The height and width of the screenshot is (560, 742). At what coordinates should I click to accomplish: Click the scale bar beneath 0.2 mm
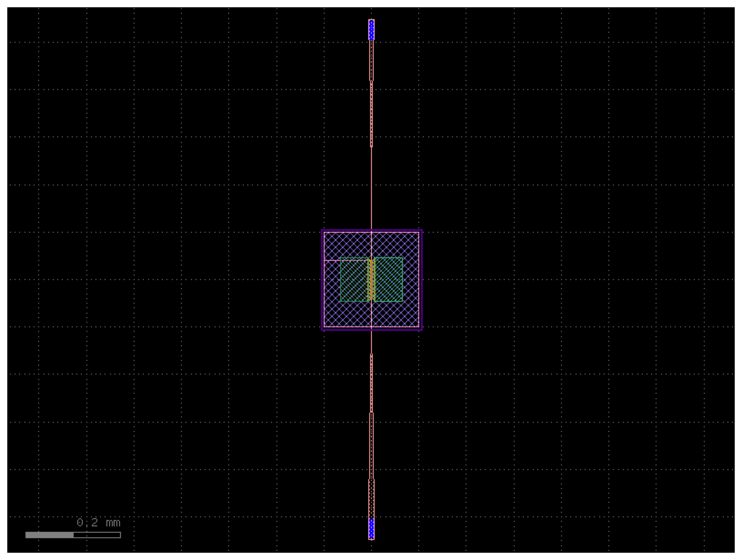pos(73,535)
